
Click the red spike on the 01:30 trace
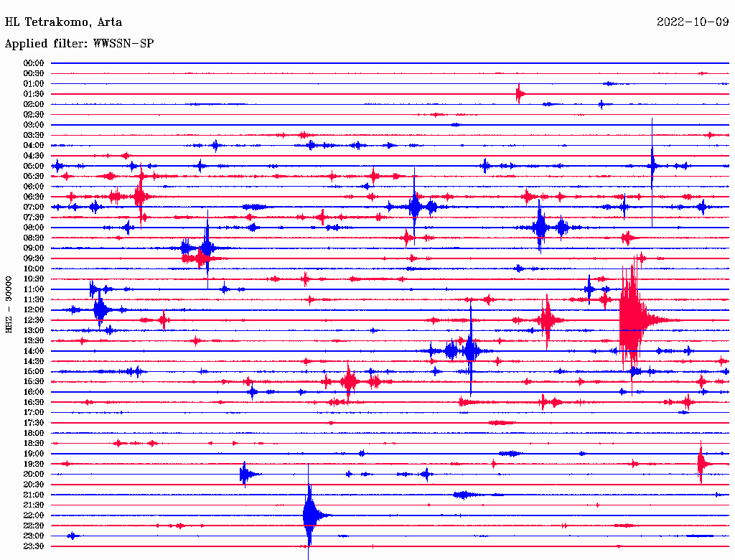tap(520, 94)
